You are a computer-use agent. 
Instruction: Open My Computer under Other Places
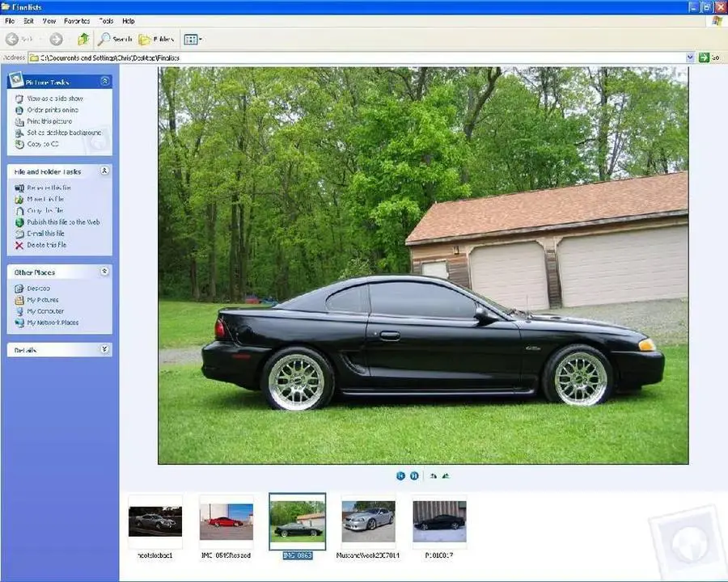click(45, 311)
